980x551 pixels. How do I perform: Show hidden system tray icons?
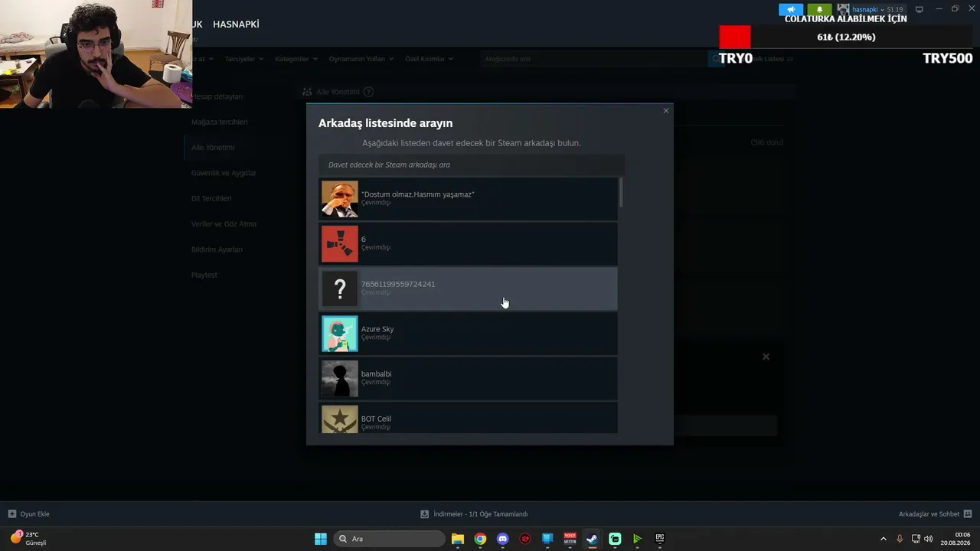tap(883, 539)
